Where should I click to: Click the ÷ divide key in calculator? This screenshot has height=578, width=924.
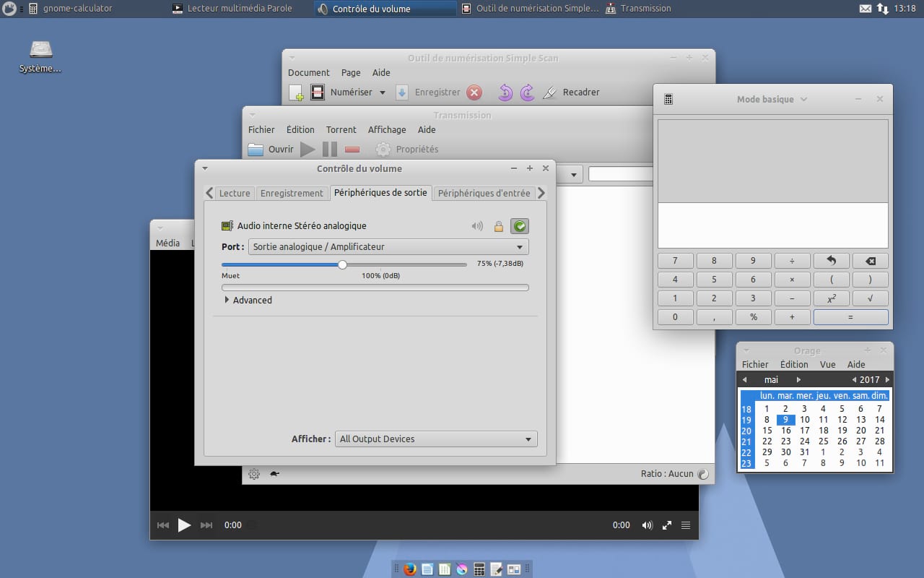[x=792, y=261]
